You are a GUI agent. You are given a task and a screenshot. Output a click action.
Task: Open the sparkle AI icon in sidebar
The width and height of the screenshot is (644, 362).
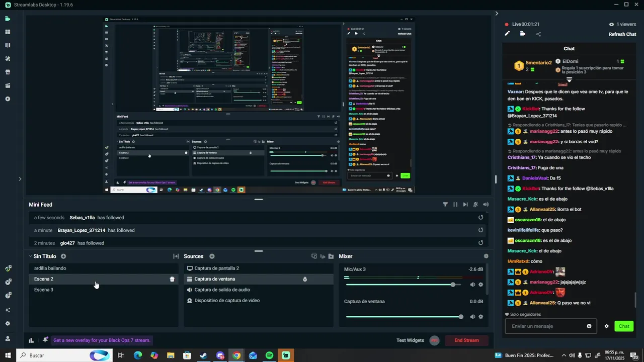(x=8, y=310)
